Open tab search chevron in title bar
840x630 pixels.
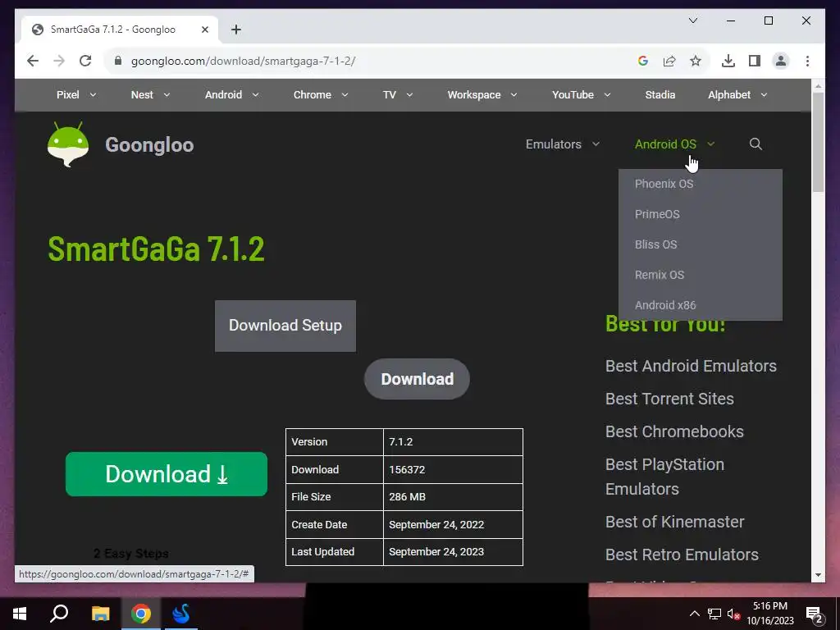click(x=692, y=21)
